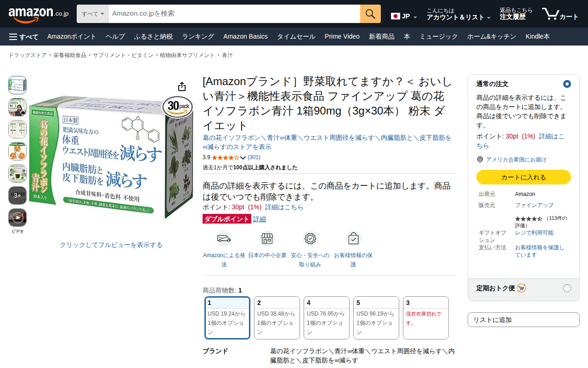Click the 安心・安全への取り組み badge icon
This screenshot has height=368, width=588.
pos(311,239)
